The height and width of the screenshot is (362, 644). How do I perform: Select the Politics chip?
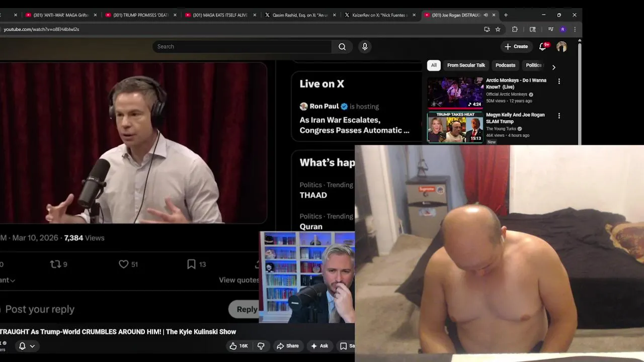533,65
